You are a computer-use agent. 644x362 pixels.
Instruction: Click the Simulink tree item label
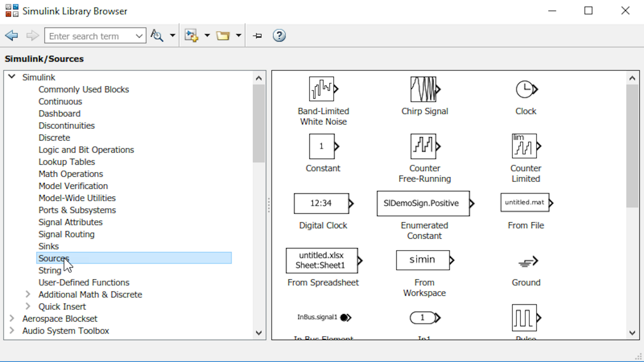pyautogui.click(x=39, y=77)
